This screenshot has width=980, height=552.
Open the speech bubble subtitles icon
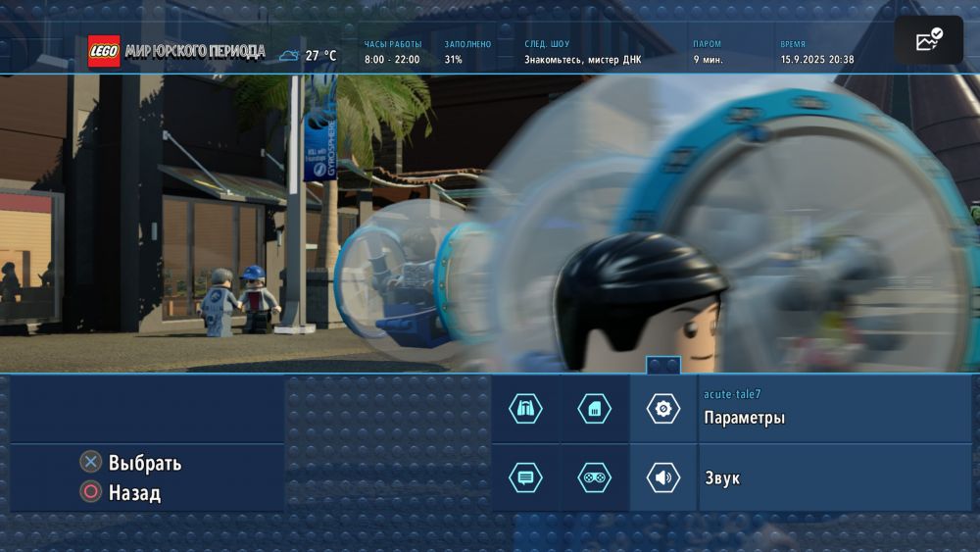click(x=525, y=477)
